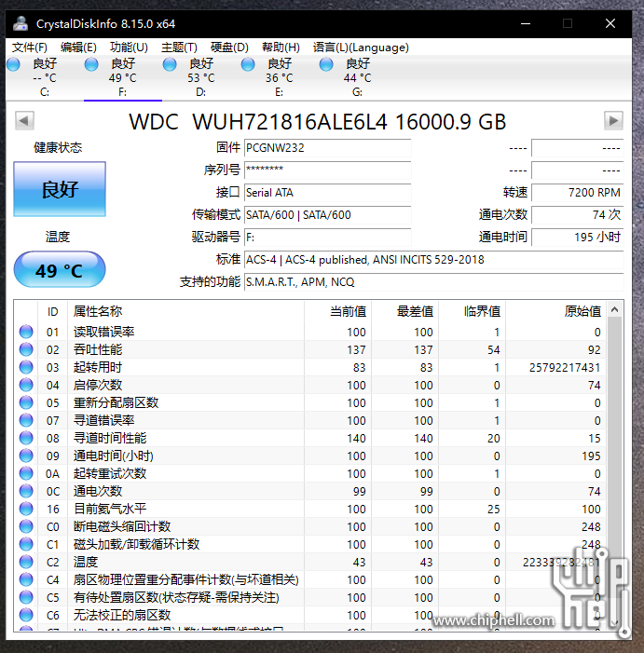Click status dot for C2 温度

click(x=26, y=562)
